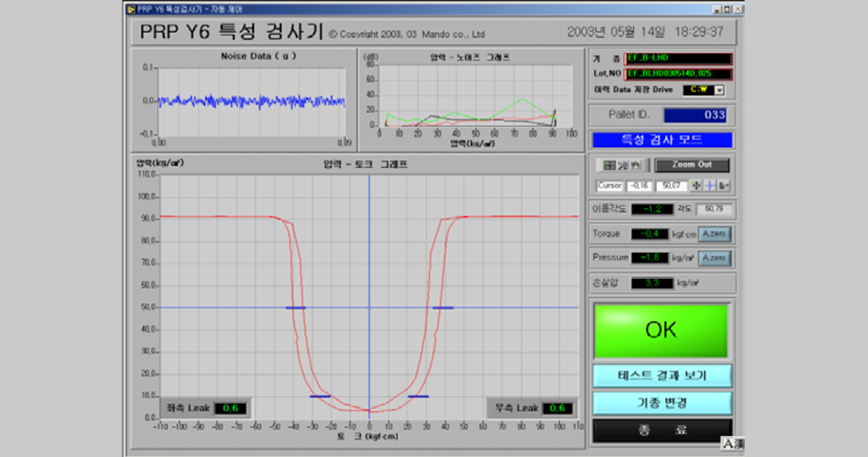
Task: Select the graph zoom magnifier tool
Action: [623, 165]
